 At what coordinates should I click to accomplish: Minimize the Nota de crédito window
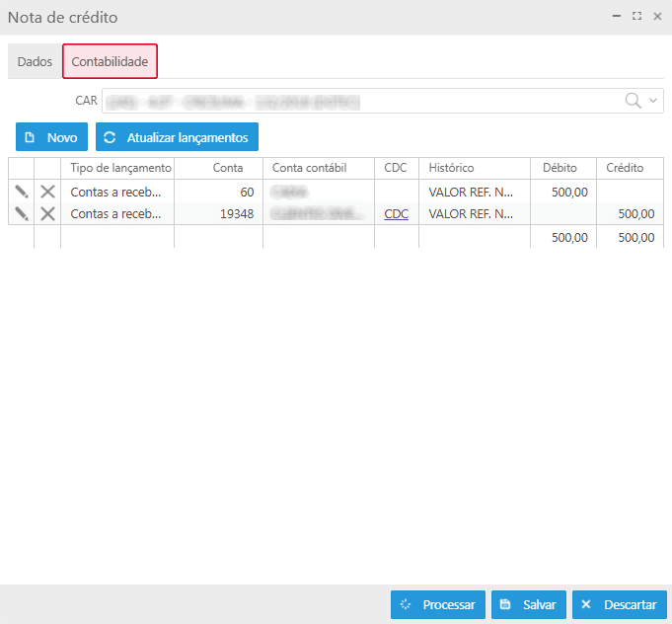tap(617, 17)
